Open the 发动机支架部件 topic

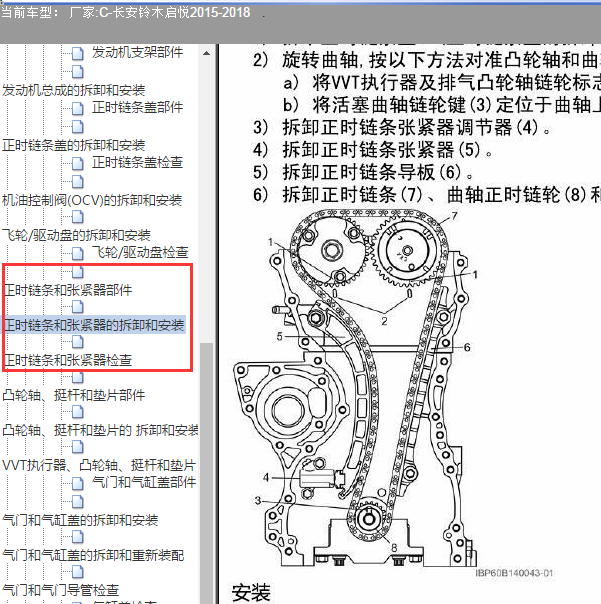coord(137,52)
